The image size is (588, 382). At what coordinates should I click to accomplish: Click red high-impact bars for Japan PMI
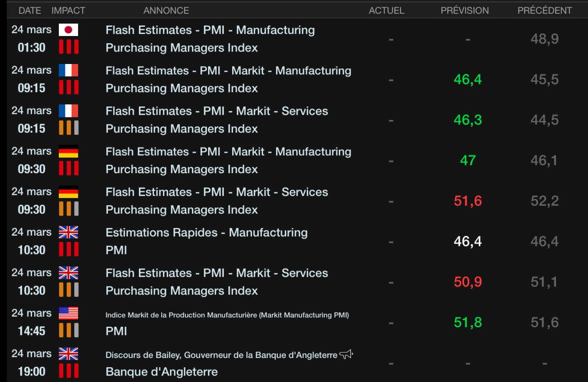pyautogui.click(x=69, y=47)
